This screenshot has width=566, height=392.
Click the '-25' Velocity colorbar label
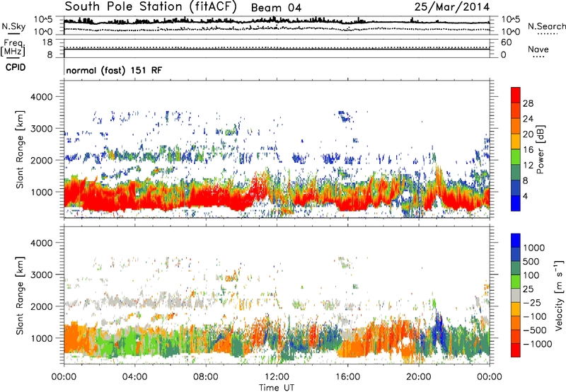532,302
